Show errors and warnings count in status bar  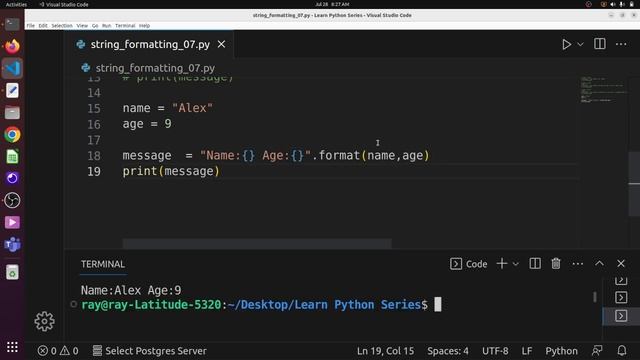58,351
